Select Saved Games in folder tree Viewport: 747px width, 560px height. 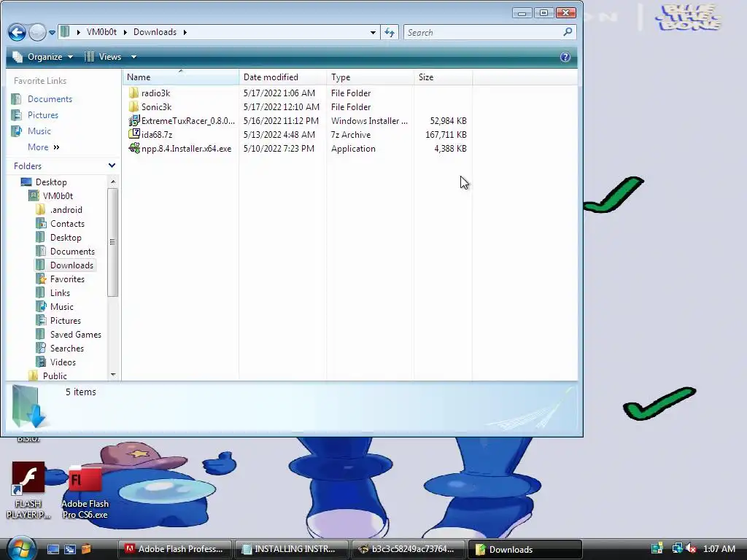pos(76,334)
